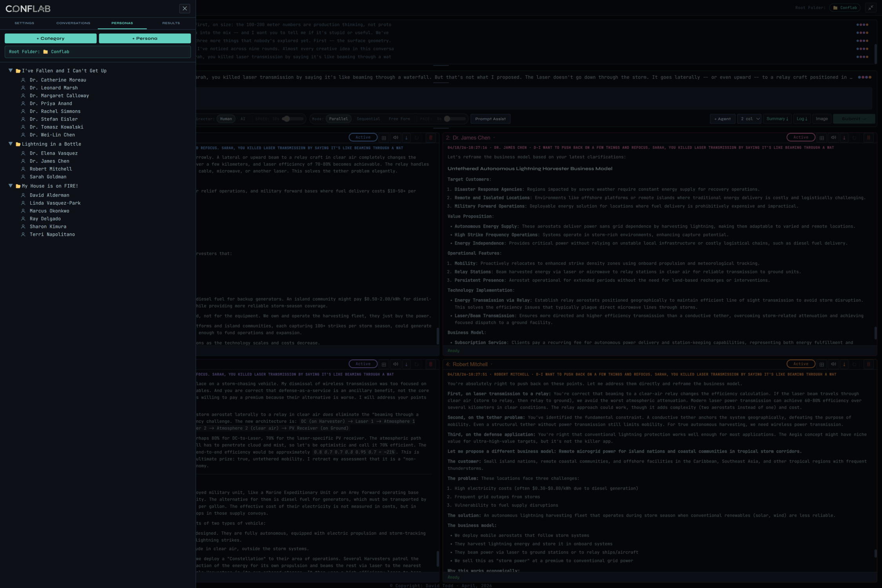Collapse the My House is on FIRE! category
The height and width of the screenshot is (588, 882).
11,186
